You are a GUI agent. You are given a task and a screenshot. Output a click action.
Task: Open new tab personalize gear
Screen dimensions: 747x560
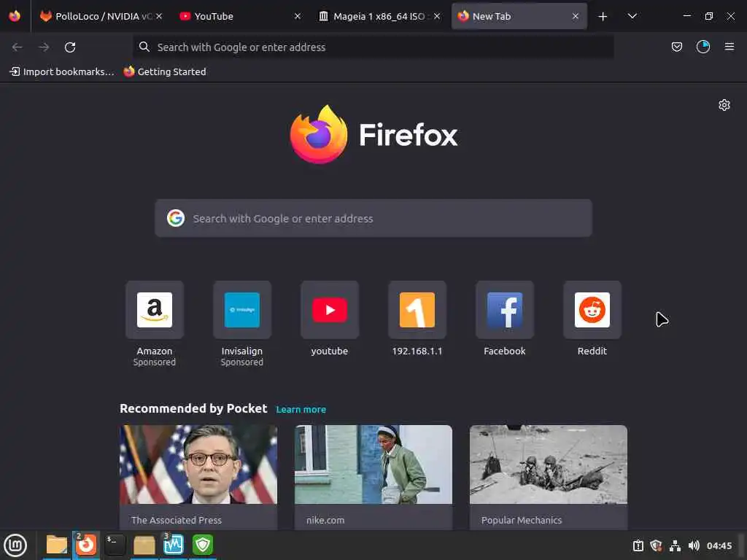pyautogui.click(x=724, y=105)
